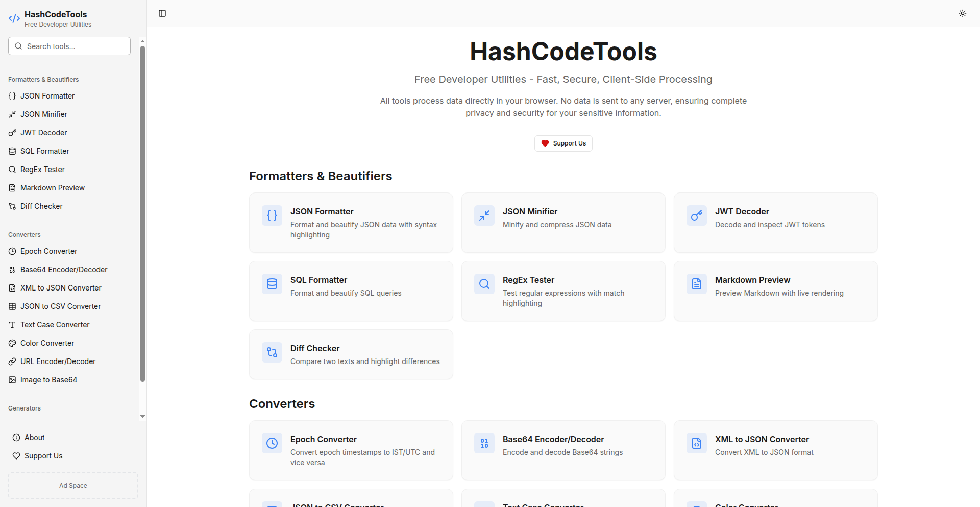
Task: Select the Color Converter palette icon in sidebar
Action: 12,343
